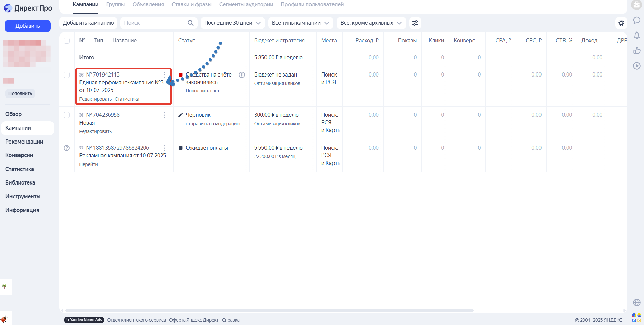The width and height of the screenshot is (644, 325).
Task: Toggle the select-all campaigns checkbox
Action: pos(67,41)
